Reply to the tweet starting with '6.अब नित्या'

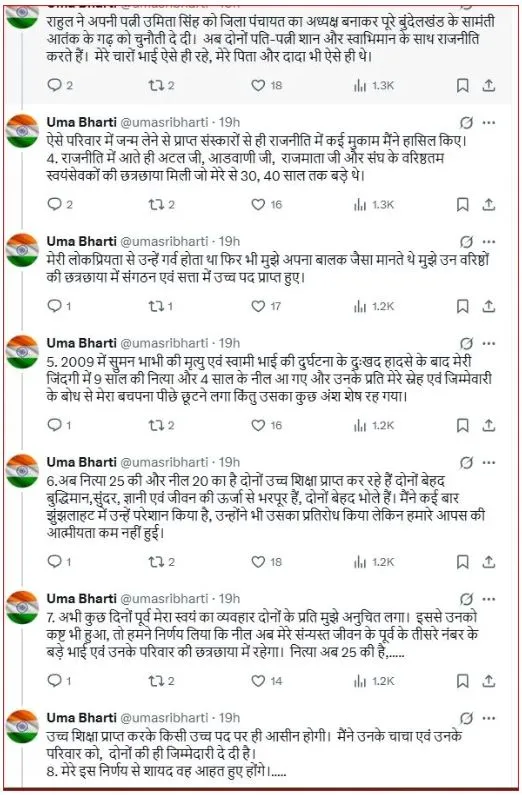click(54, 561)
